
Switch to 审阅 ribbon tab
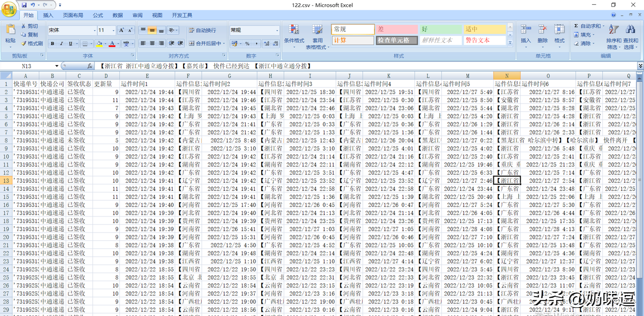[137, 15]
